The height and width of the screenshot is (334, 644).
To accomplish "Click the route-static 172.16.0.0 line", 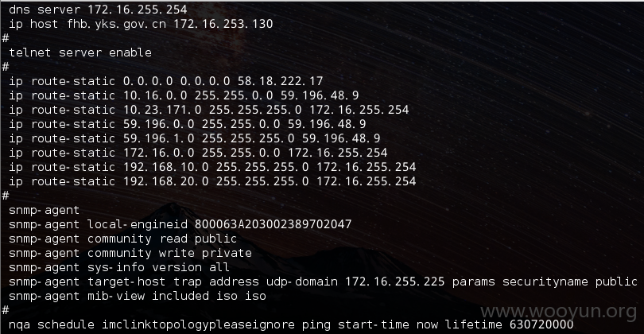I will (x=198, y=153).
